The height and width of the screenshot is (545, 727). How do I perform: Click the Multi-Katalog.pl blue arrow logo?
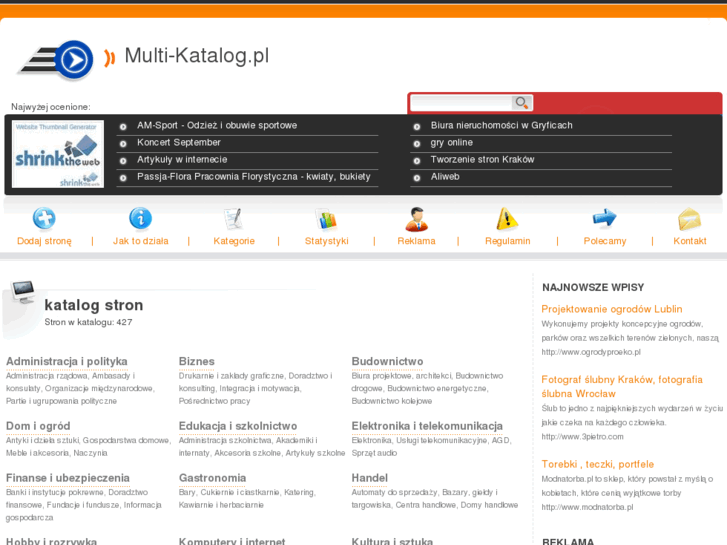point(56,60)
